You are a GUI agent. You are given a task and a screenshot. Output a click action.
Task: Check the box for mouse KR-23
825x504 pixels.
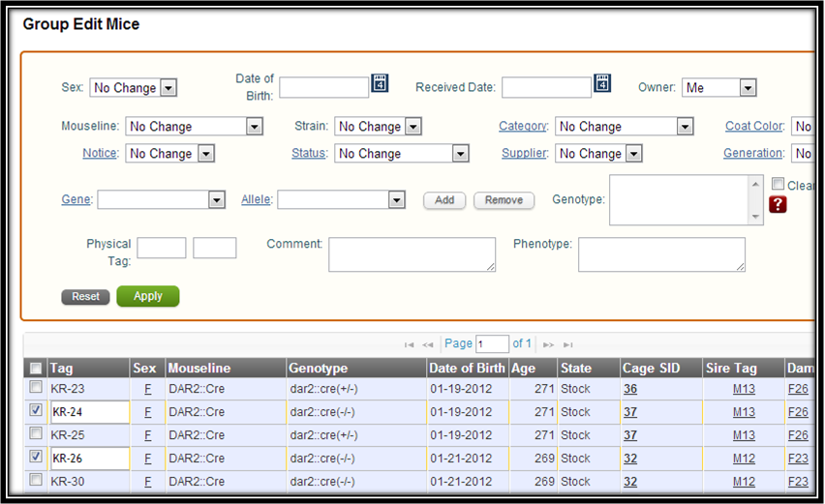click(x=36, y=387)
